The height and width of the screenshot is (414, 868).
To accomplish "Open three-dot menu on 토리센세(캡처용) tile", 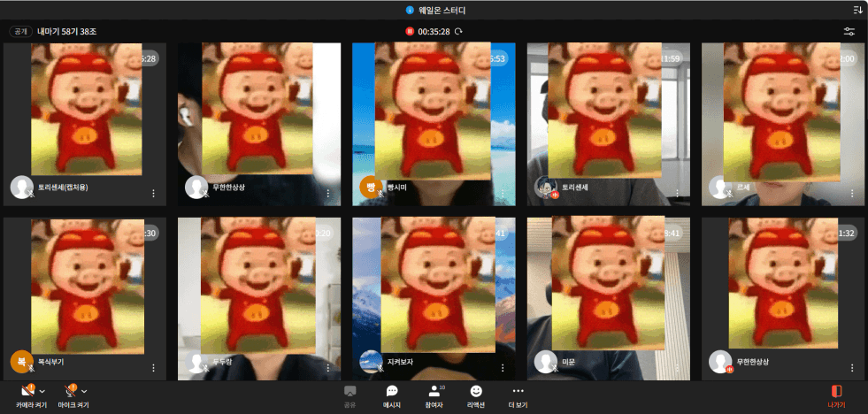I will (153, 193).
